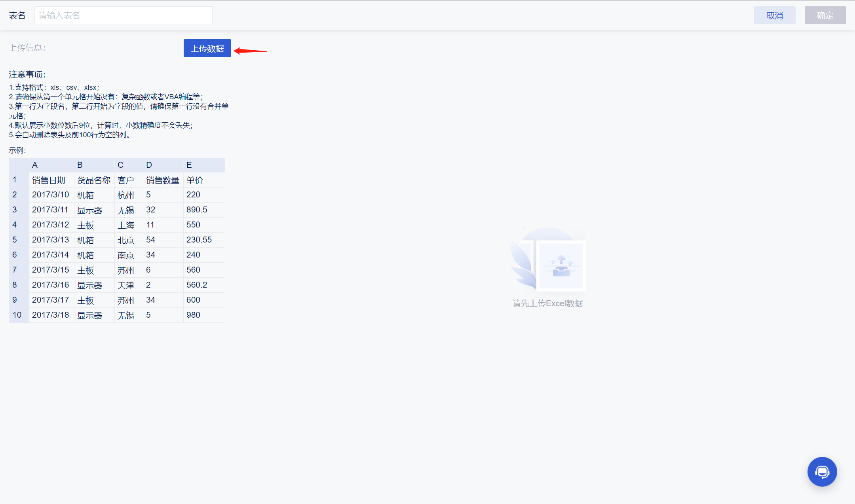Click column header A in example table
Image resolution: width=855 pixels, height=504 pixels.
[x=35, y=165]
